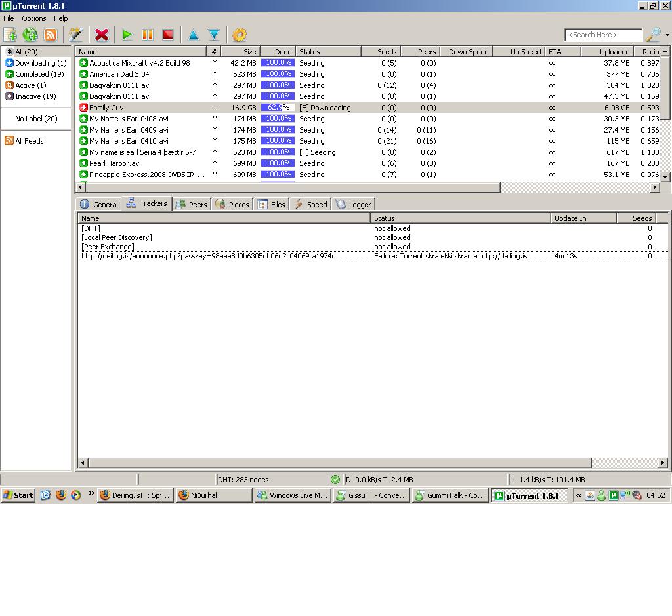
Task: Open the Options menu
Action: tap(34, 18)
